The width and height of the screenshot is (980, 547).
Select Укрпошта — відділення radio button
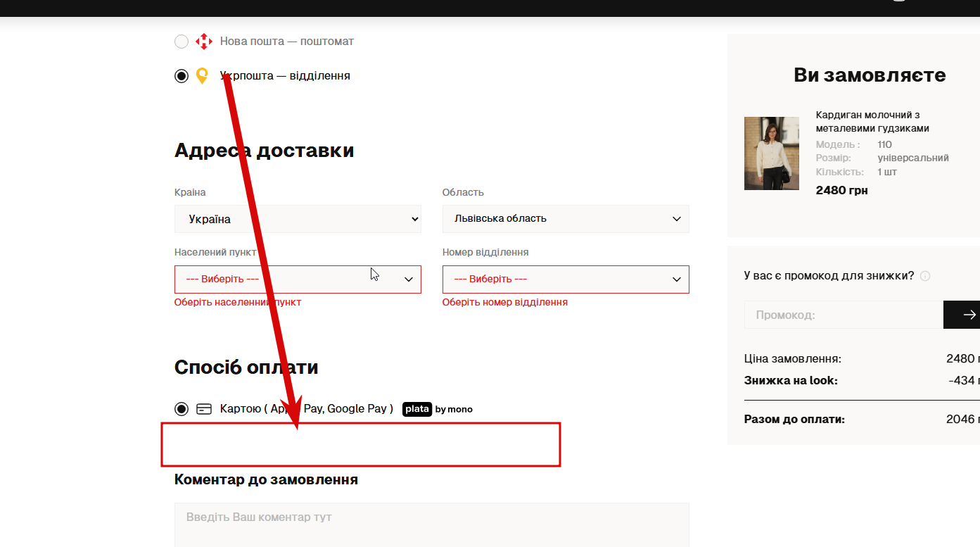tap(182, 76)
